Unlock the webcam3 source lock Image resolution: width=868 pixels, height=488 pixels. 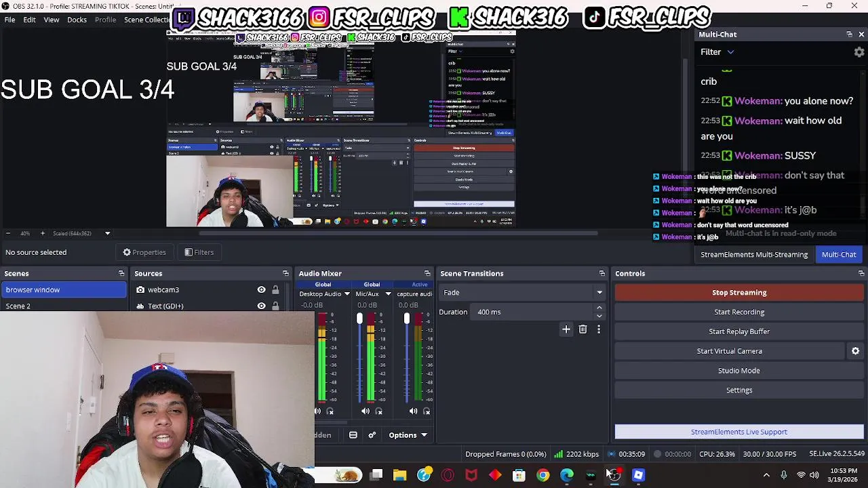(275, 290)
